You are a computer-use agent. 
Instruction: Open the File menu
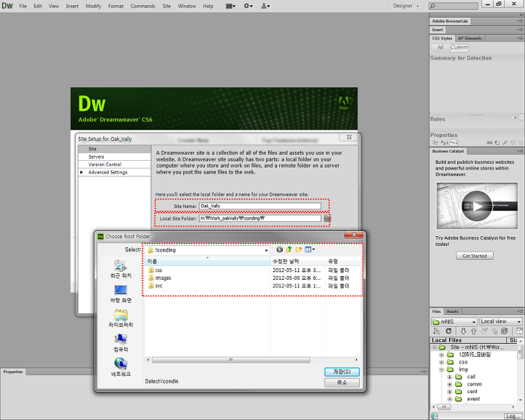tap(23, 6)
